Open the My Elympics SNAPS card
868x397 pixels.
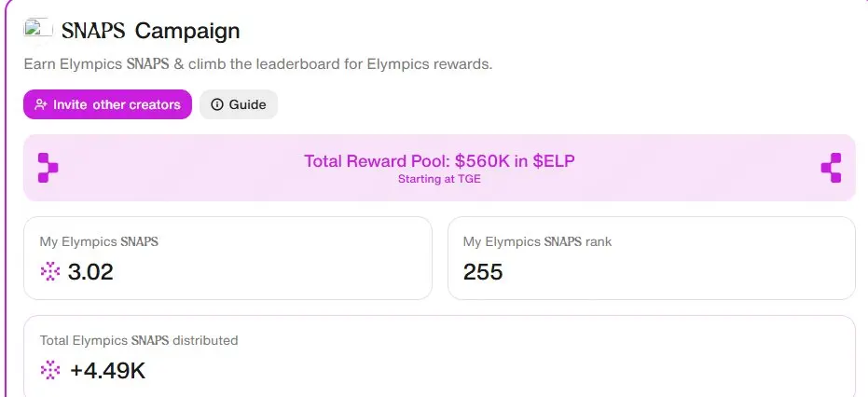[227, 258]
